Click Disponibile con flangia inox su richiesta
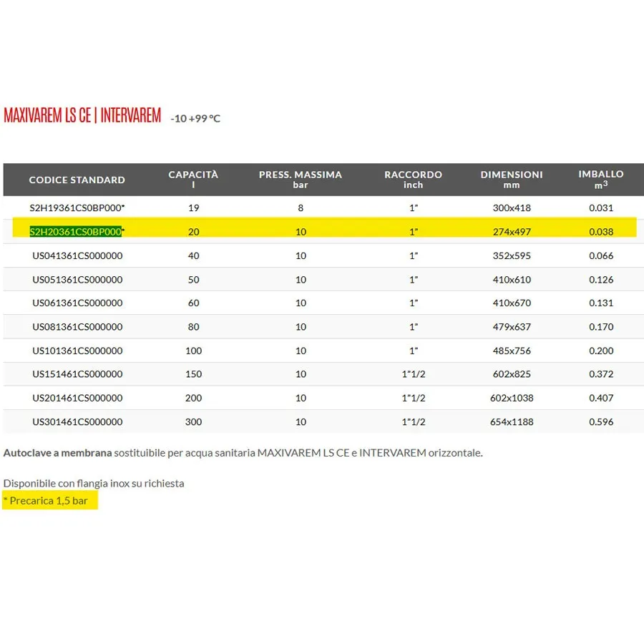644x644 pixels. pyautogui.click(x=94, y=484)
